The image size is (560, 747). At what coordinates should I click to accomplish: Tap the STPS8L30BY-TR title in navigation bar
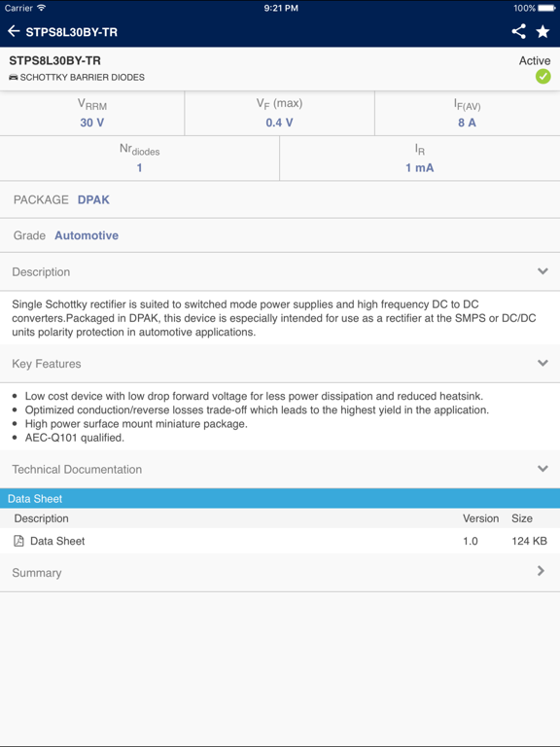click(71, 32)
